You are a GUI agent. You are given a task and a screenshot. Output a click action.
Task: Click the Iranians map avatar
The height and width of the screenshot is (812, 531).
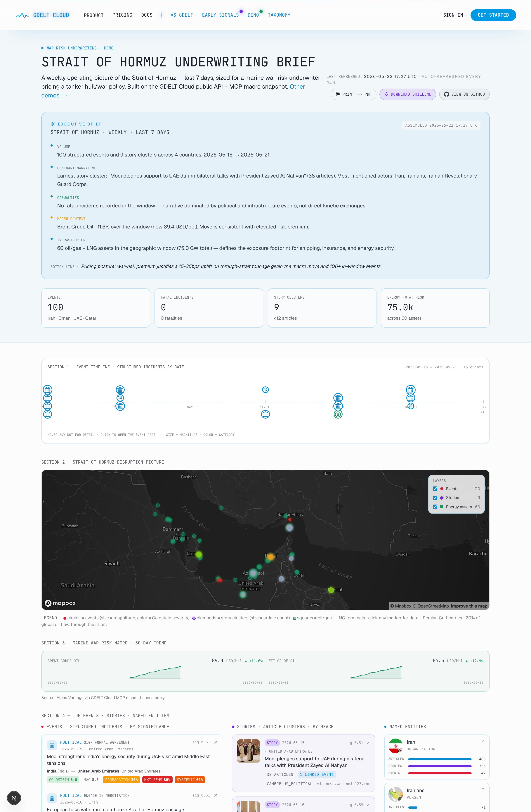(395, 794)
